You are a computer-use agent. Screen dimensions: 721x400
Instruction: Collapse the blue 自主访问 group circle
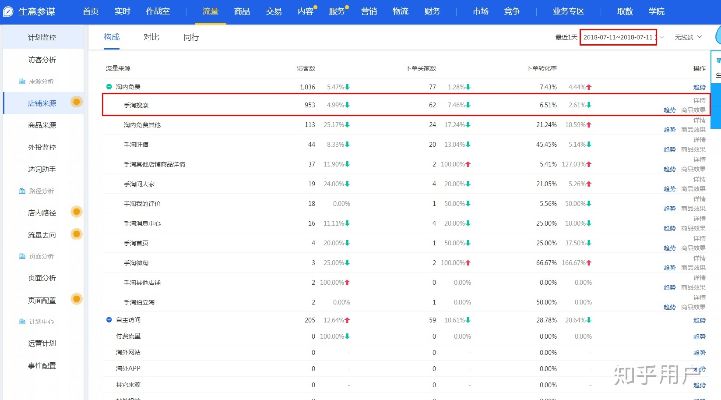click(x=109, y=320)
